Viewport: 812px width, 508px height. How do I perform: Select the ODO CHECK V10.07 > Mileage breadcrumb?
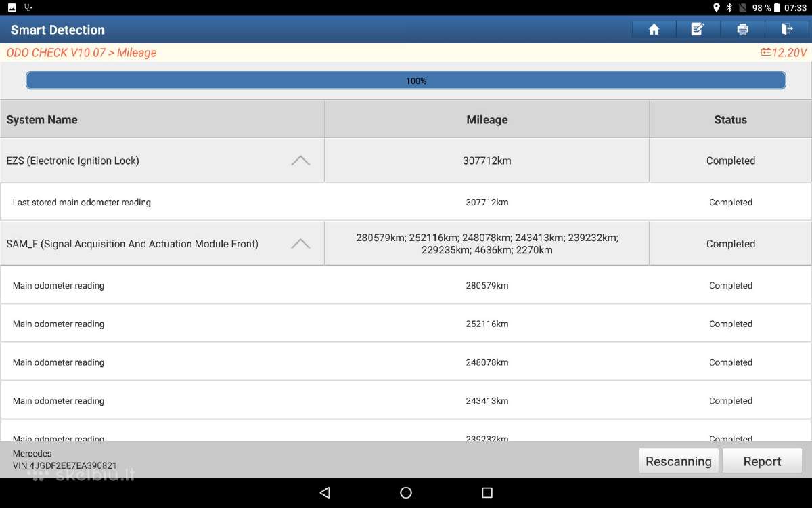coord(81,52)
